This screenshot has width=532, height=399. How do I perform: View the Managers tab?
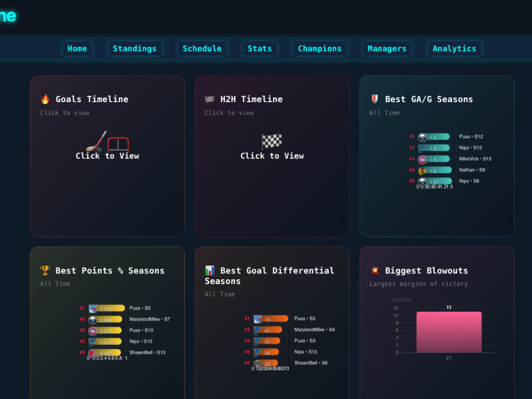[387, 48]
